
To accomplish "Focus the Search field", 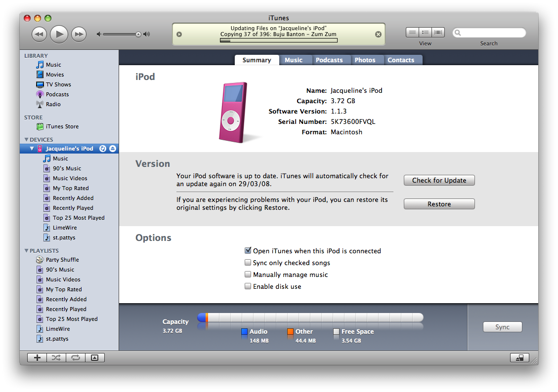I will coord(489,33).
